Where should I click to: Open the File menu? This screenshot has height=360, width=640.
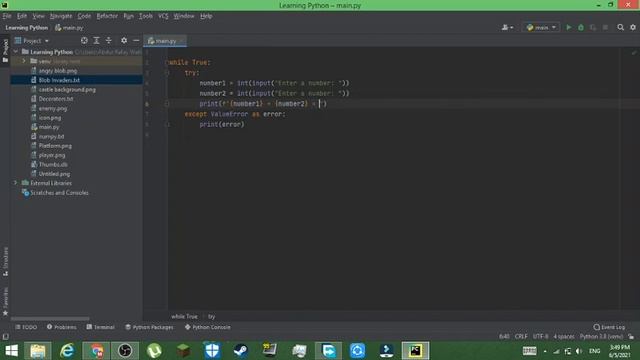(x=7, y=16)
